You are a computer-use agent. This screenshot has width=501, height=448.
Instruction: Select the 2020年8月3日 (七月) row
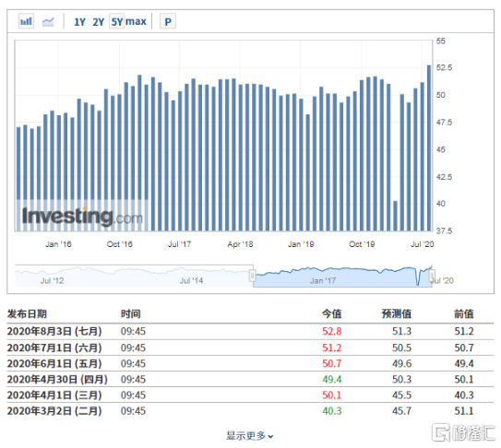point(250,332)
